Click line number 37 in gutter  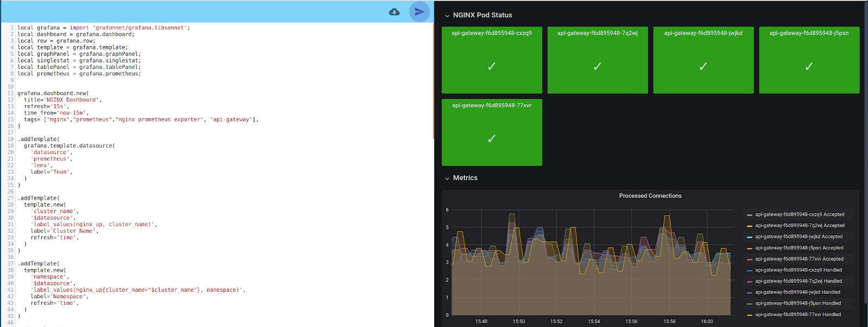[10, 264]
